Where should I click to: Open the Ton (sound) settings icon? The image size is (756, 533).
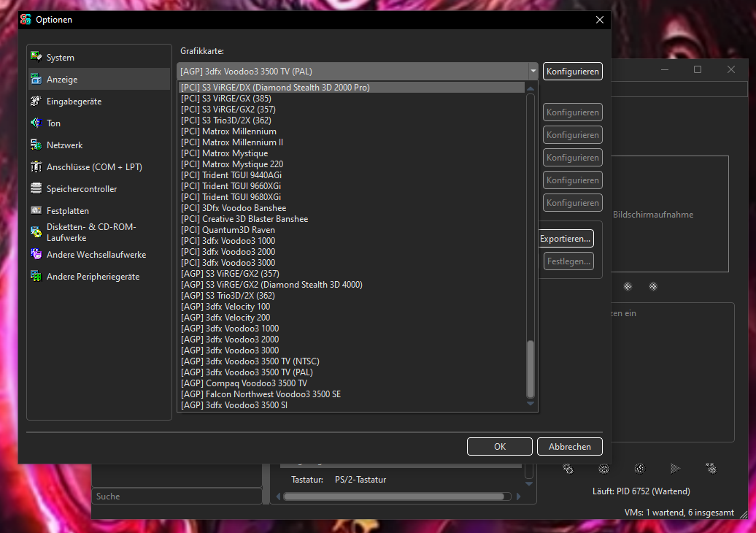(34, 123)
